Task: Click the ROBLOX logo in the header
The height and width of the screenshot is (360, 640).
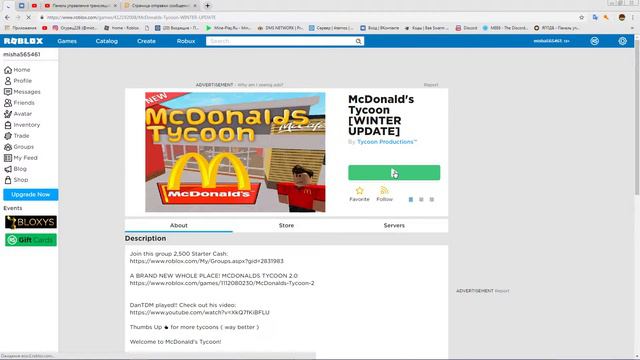Action: 23,41
